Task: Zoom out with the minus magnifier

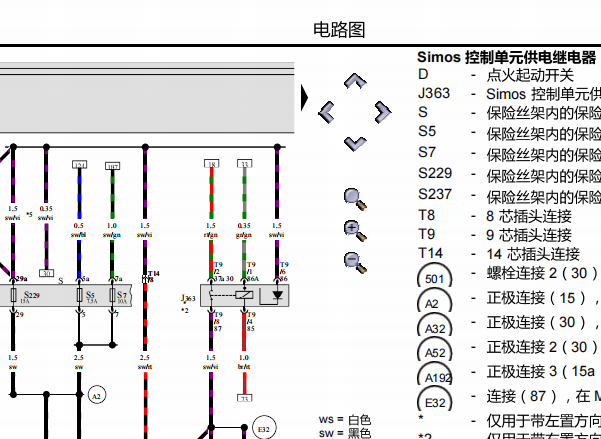Action: [x=355, y=262]
